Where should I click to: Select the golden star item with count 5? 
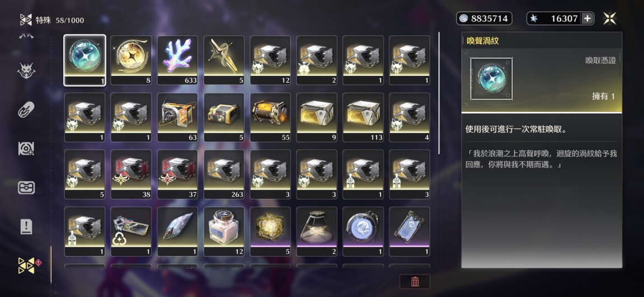coord(224,60)
